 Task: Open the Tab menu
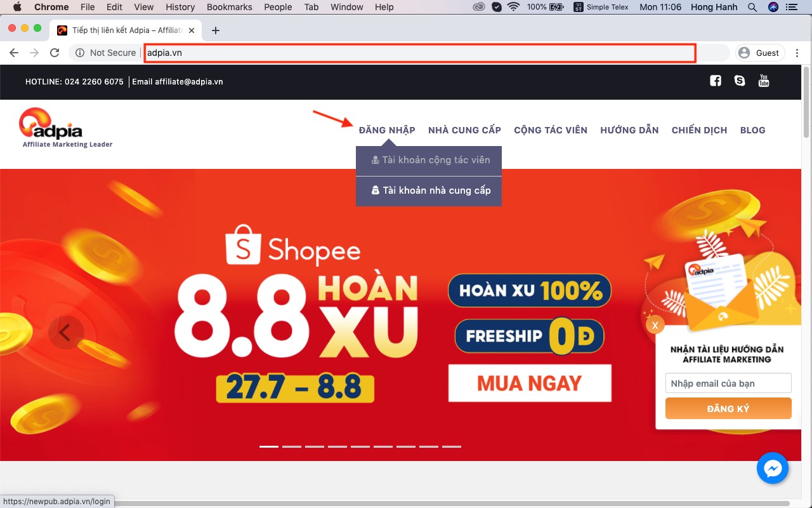pyautogui.click(x=311, y=7)
